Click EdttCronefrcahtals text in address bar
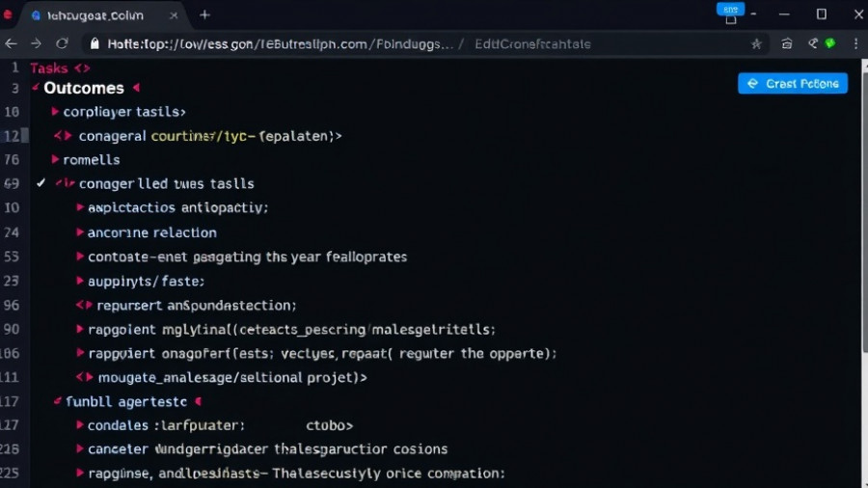Viewport: 868px width, 488px height. [532, 44]
